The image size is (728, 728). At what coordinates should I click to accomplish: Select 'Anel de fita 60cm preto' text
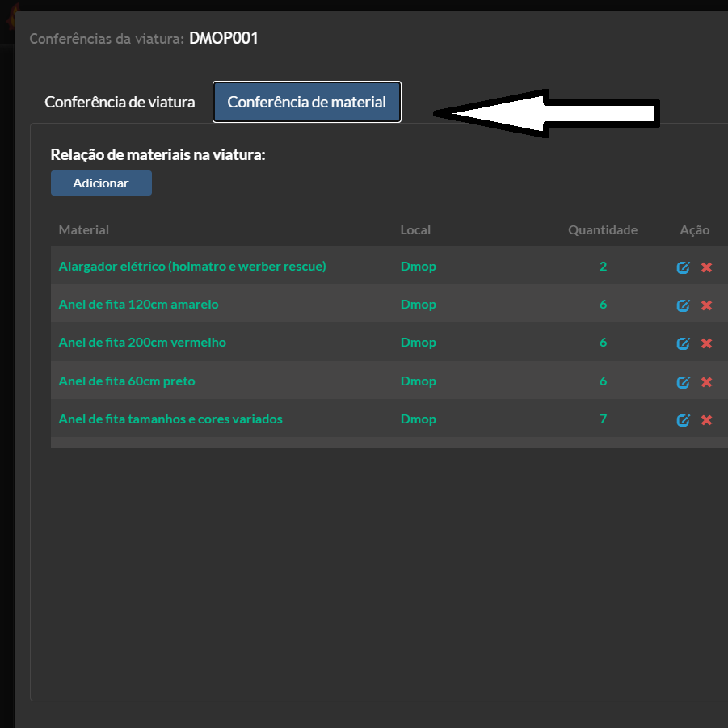click(x=127, y=381)
